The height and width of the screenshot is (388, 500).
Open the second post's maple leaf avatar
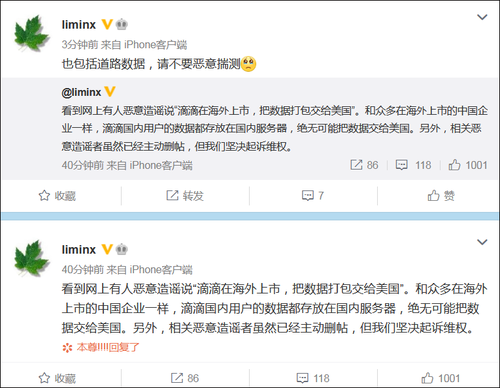[31, 258]
